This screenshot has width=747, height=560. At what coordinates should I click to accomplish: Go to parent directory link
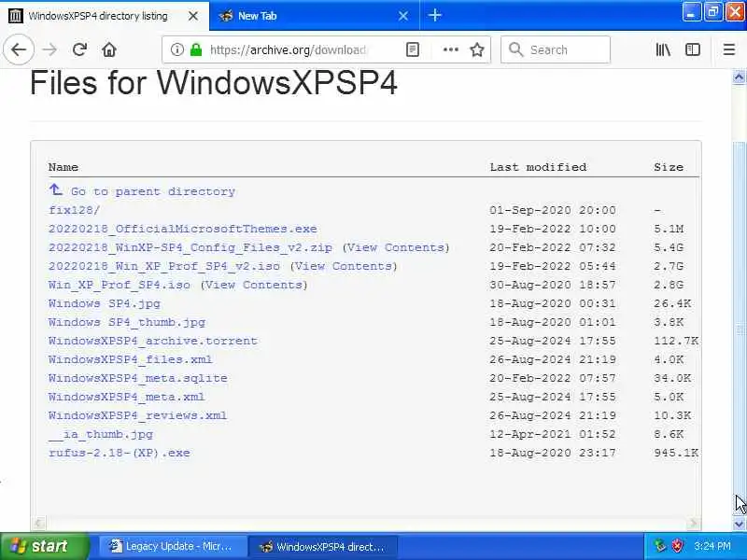click(x=153, y=191)
